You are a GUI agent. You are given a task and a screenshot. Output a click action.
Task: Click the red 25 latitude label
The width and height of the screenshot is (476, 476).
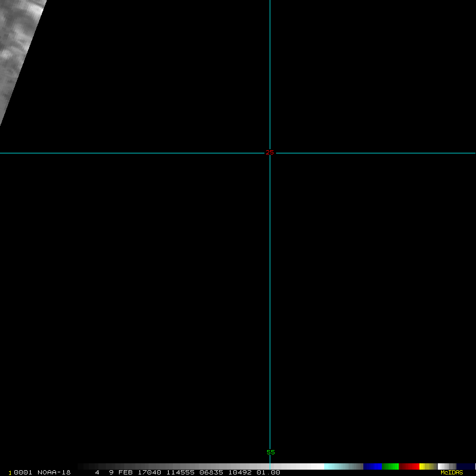[x=270, y=152]
